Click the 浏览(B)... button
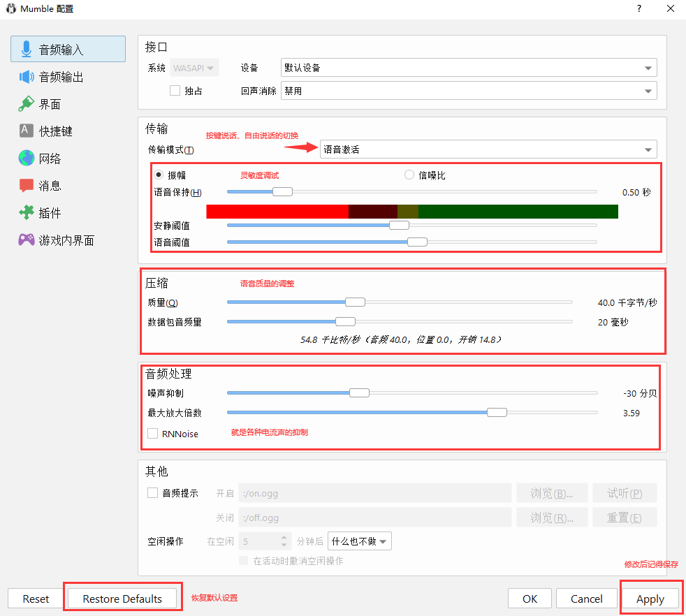The image size is (686, 616). coord(551,493)
